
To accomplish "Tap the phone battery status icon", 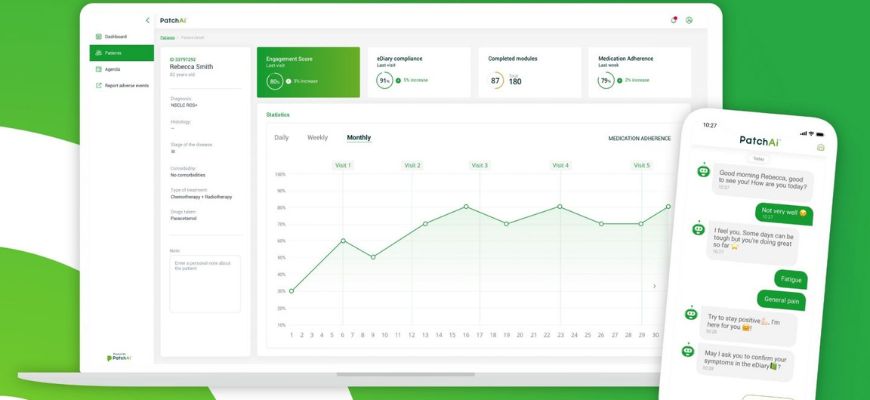I will 820,135.
